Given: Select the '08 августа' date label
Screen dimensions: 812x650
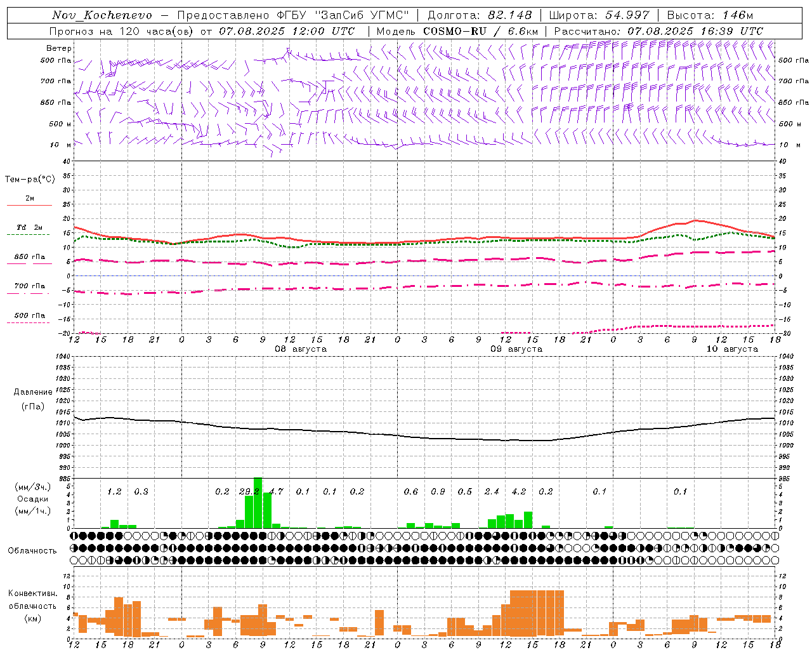Looking at the screenshot, I should 301,349.
